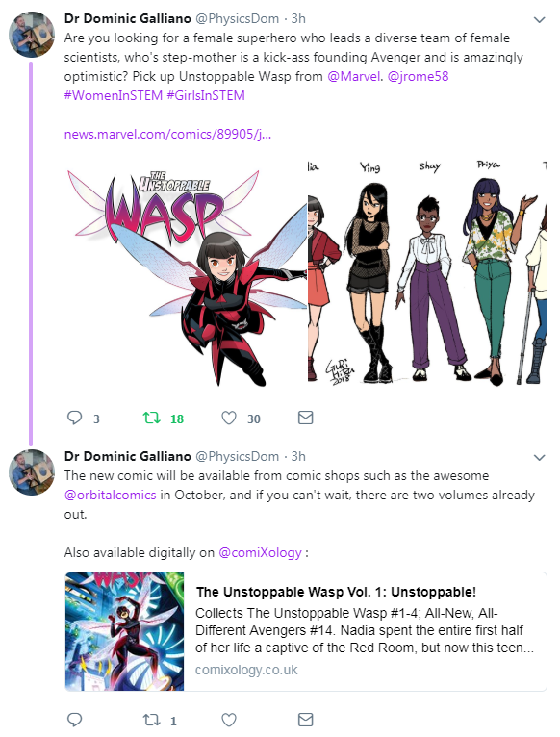The width and height of the screenshot is (560, 737).
Task: Open the #GirlsInSTEM hashtag
Action: click(x=206, y=95)
